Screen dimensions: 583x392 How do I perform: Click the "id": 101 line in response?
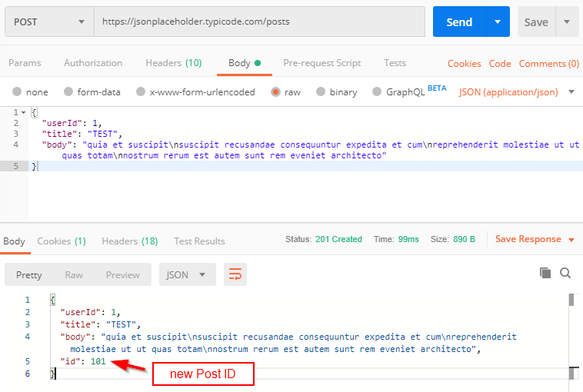click(83, 361)
